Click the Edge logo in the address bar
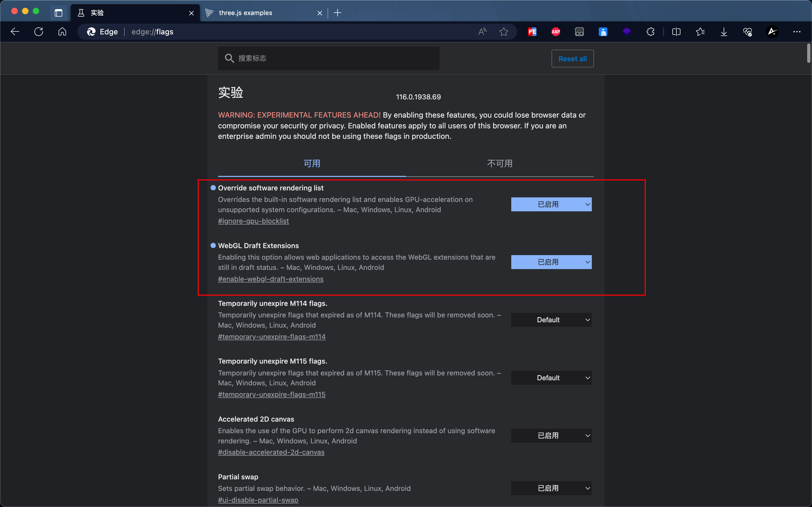The image size is (812, 507). click(x=91, y=32)
